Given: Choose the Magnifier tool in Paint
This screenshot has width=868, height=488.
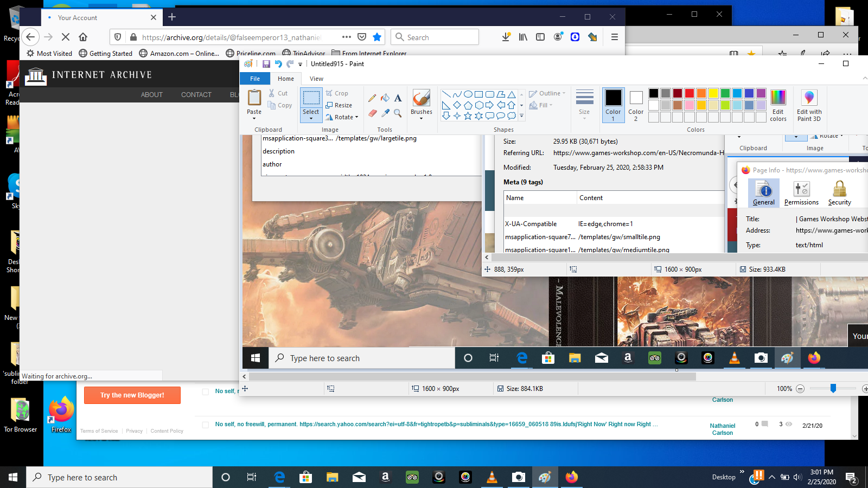Looking at the screenshot, I should (x=398, y=113).
